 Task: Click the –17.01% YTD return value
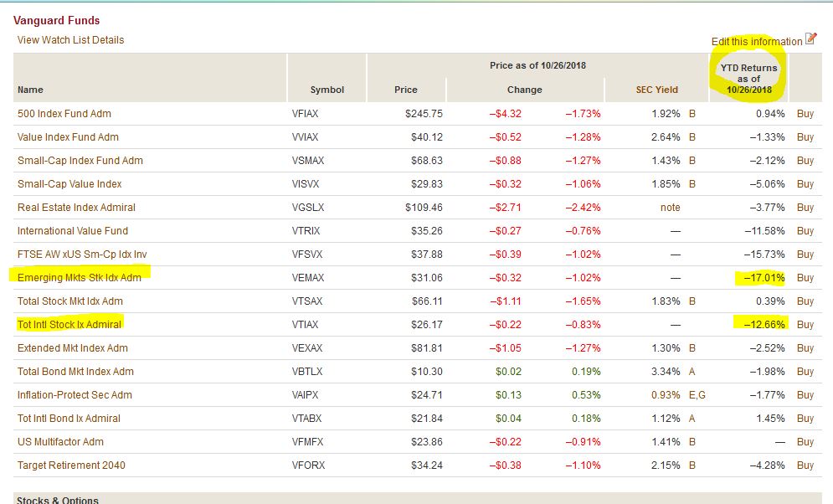(x=764, y=278)
